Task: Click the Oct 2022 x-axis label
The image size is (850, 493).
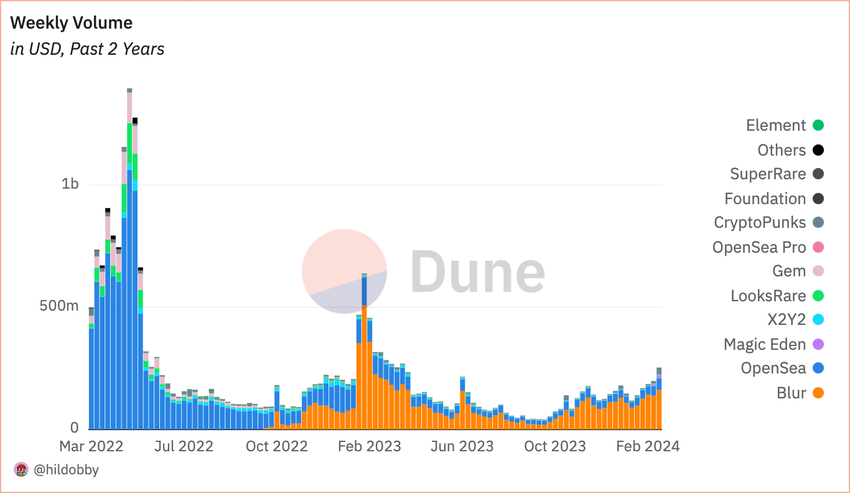Action: pos(276,446)
